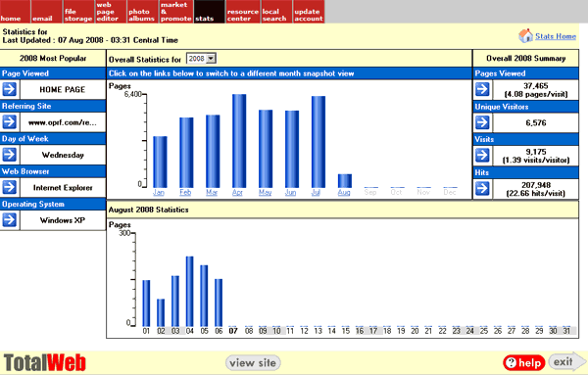Click the April bar in the yearly chart
This screenshot has width=588, height=375.
coord(239,141)
